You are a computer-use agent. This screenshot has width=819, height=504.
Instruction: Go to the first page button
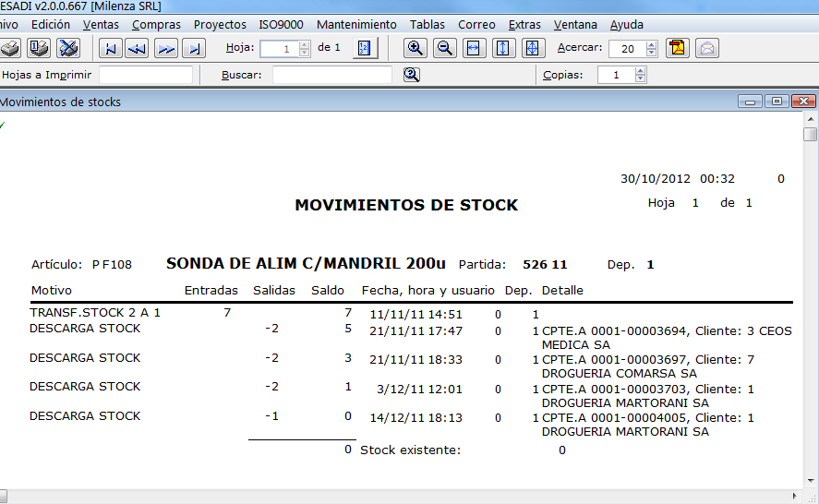[x=110, y=49]
